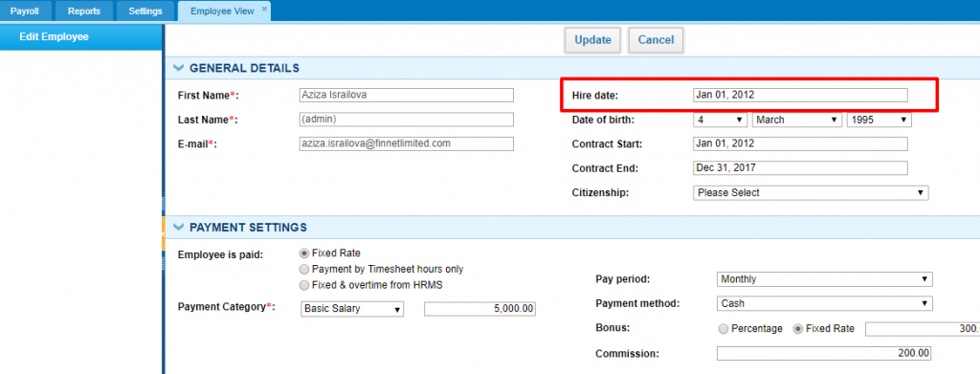Image resolution: width=980 pixels, height=374 pixels.
Task: Click the orange sidebar collapse handle
Action: click(163, 233)
